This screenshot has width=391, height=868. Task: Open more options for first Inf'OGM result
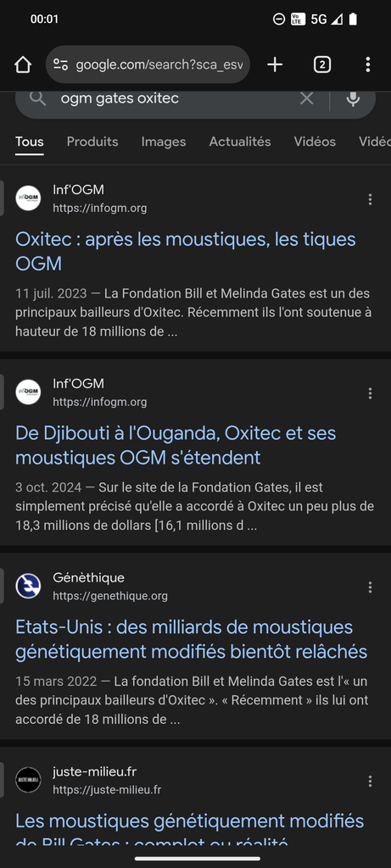pyautogui.click(x=370, y=199)
